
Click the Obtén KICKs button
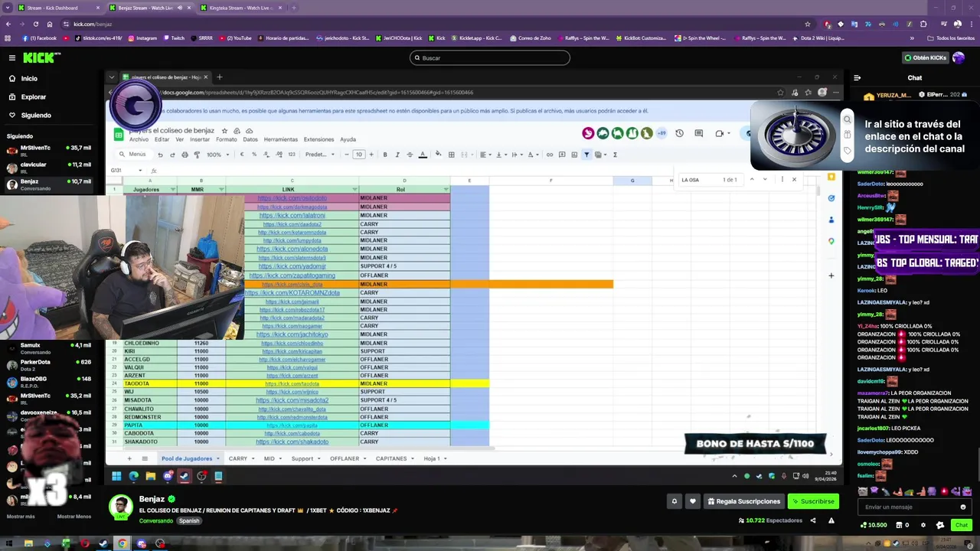click(x=925, y=57)
